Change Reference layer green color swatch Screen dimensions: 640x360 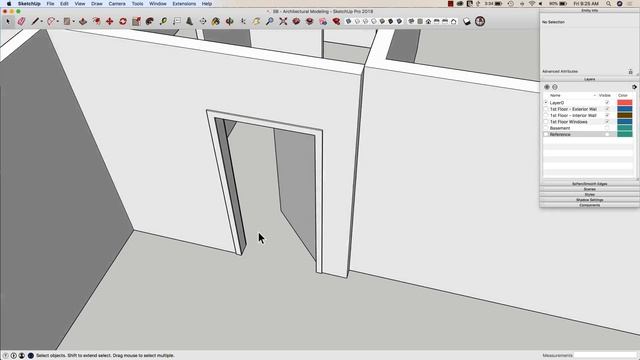624,134
